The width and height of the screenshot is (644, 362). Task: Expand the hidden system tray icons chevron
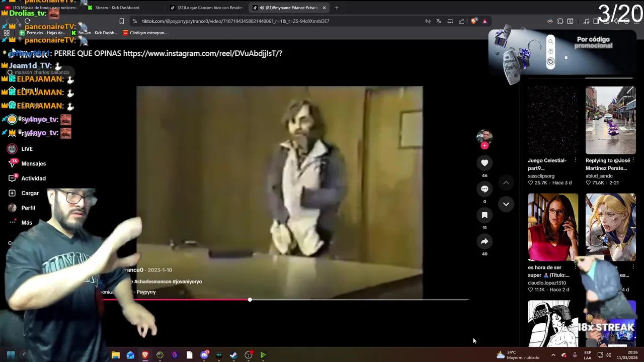click(553, 355)
